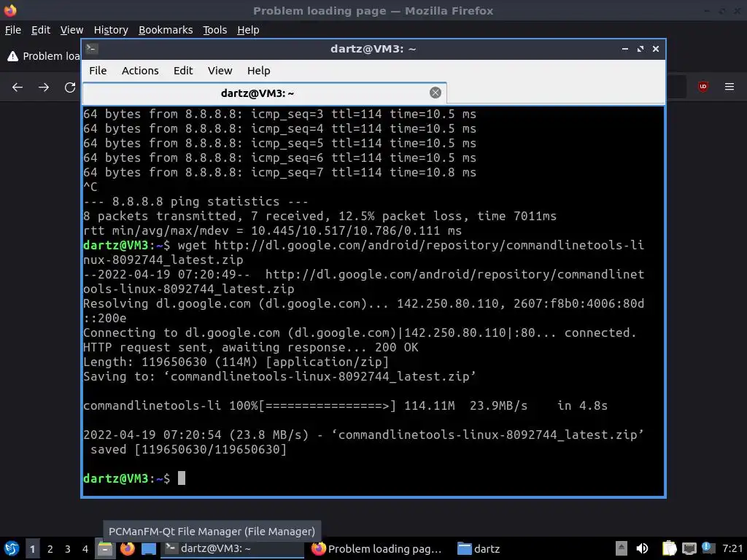Click the terminal prompt cursor line
Viewport: 747px width, 560px height.
[x=134, y=478]
